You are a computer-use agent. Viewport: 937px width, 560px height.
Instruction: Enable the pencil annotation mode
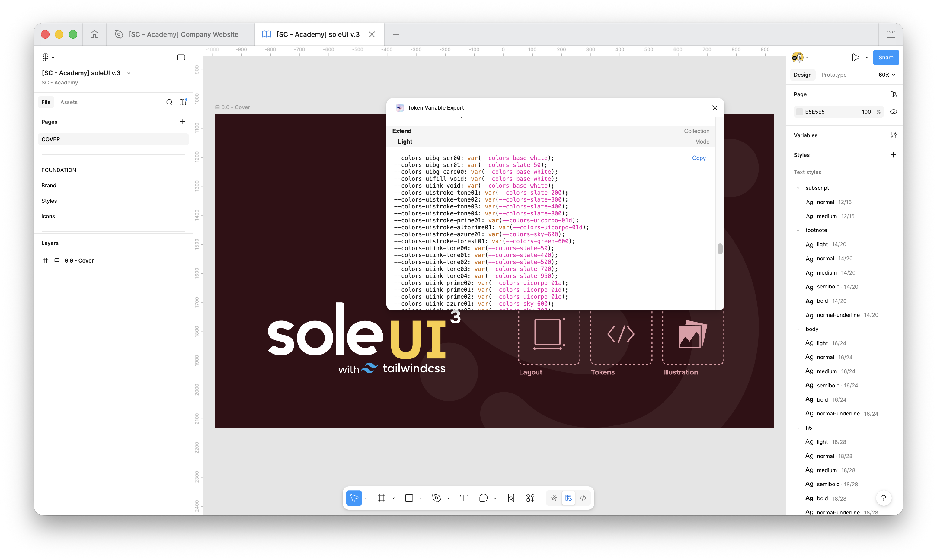554,498
